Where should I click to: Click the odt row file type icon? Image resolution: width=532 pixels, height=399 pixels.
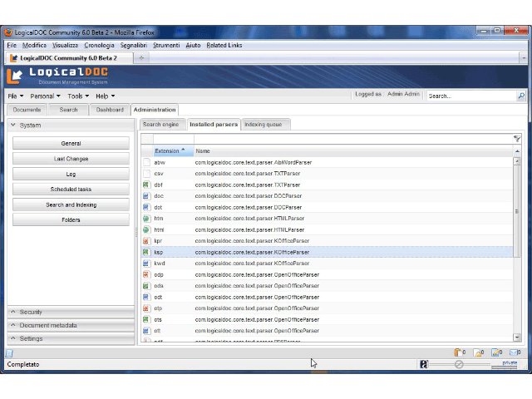pyautogui.click(x=146, y=297)
